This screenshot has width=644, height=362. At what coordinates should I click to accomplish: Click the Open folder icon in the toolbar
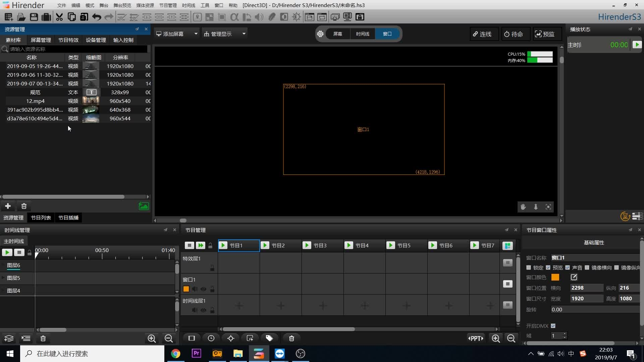tap(21, 17)
